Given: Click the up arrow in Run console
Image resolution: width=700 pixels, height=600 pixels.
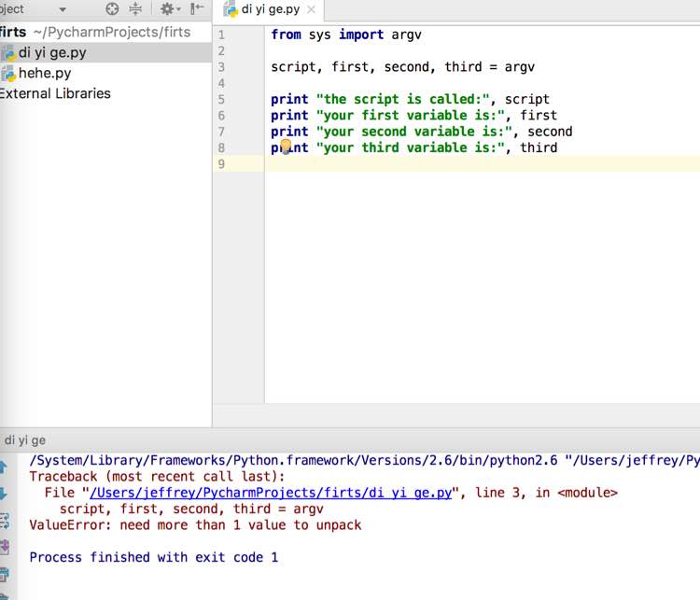Looking at the screenshot, I should click(4, 467).
